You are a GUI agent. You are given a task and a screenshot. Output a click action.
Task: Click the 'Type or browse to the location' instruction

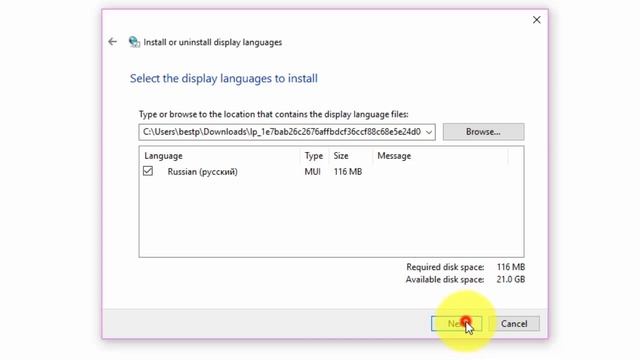click(273, 114)
